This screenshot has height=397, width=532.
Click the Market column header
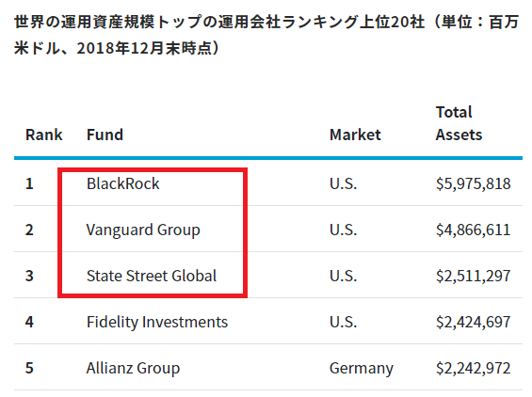355,135
